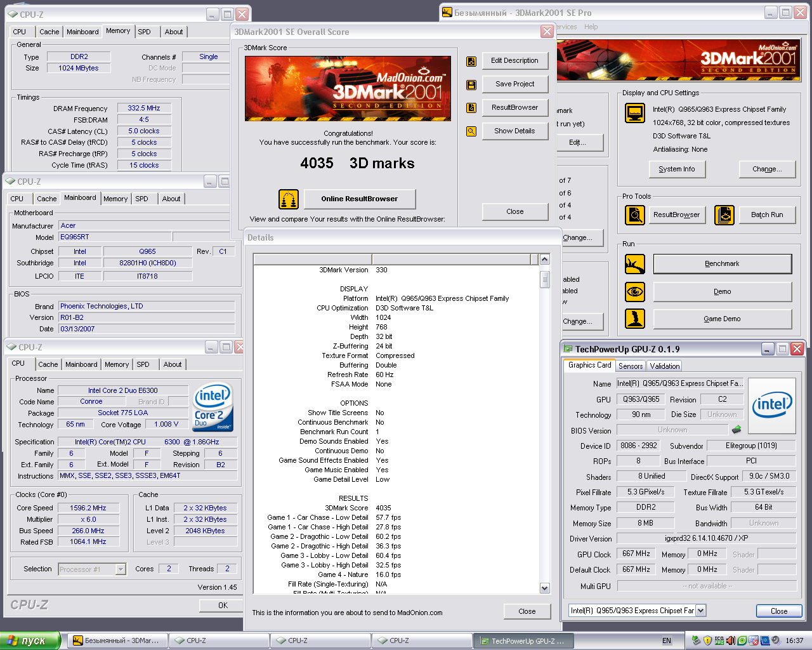Click the Online ResultBrowser yellow icon
This screenshot has width=812, height=650.
pyautogui.click(x=289, y=199)
